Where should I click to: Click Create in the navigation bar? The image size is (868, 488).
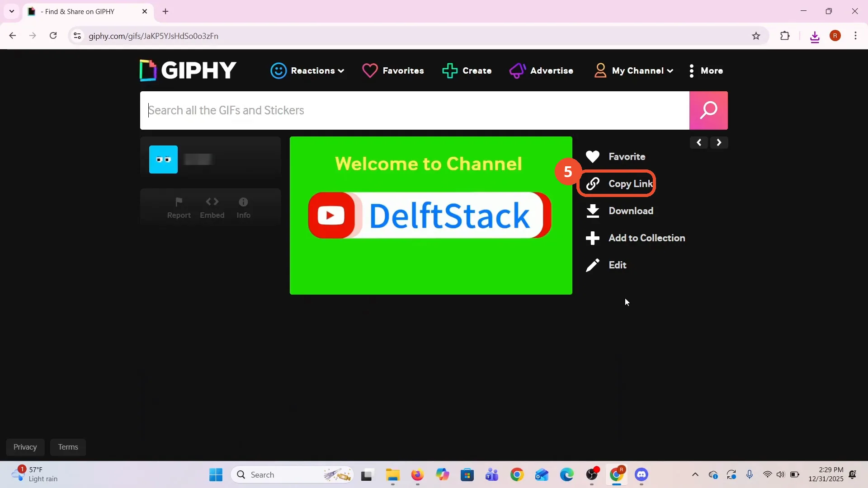467,70
